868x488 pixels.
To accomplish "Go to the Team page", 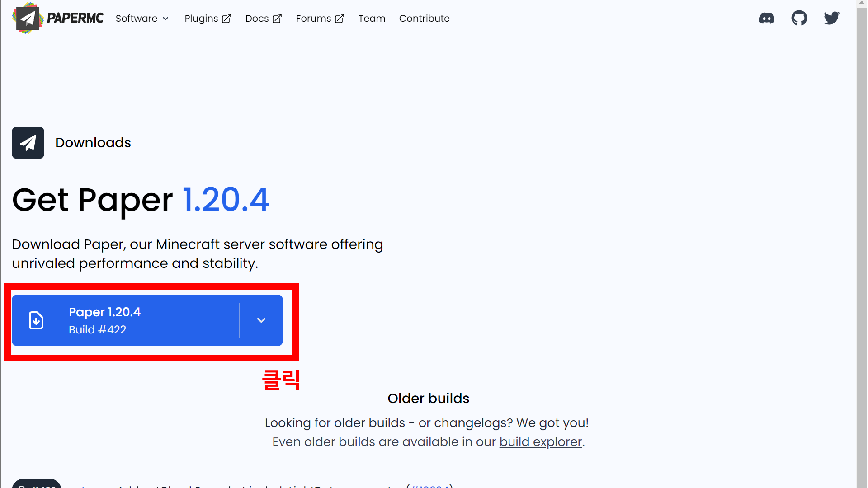I will 372,19.
